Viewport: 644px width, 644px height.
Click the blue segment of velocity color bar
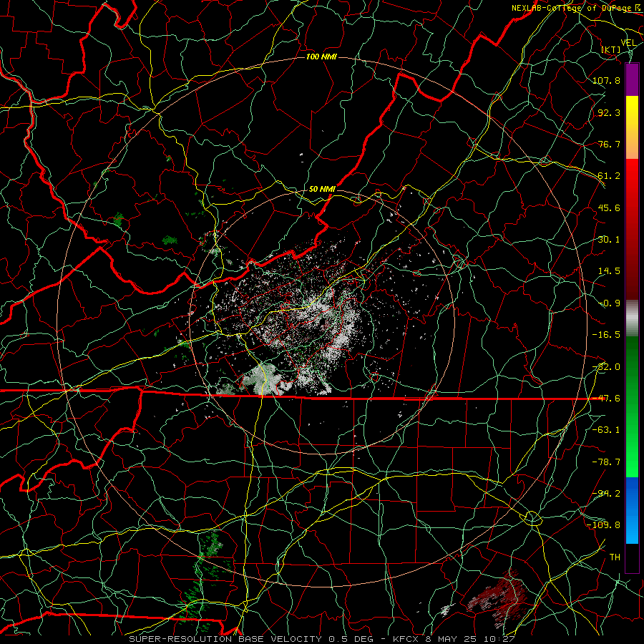pos(632,510)
